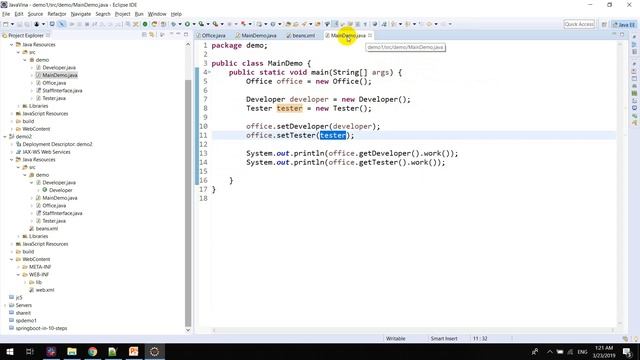Collapse all in Project Explorer toolbar
This screenshot has height=360, width=640.
144,35
